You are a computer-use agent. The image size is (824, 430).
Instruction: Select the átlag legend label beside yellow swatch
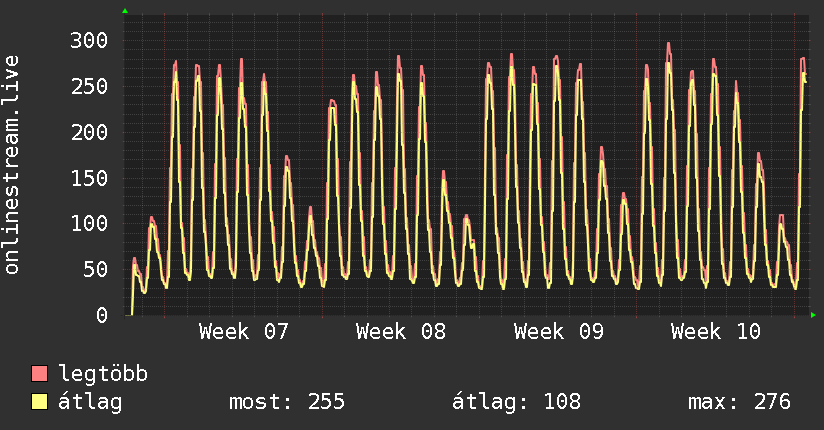tap(90, 402)
